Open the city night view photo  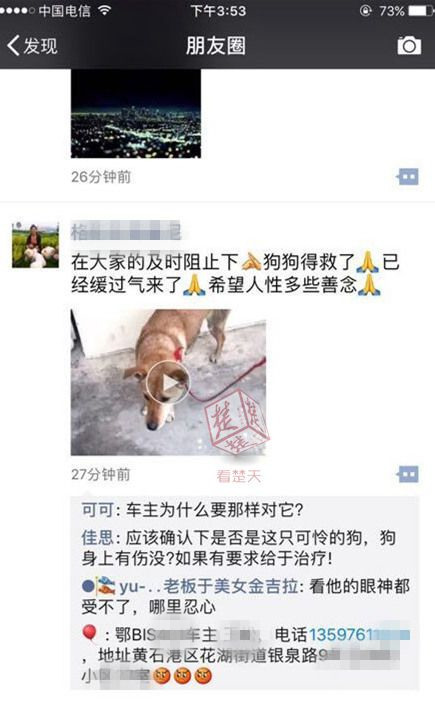[136, 114]
